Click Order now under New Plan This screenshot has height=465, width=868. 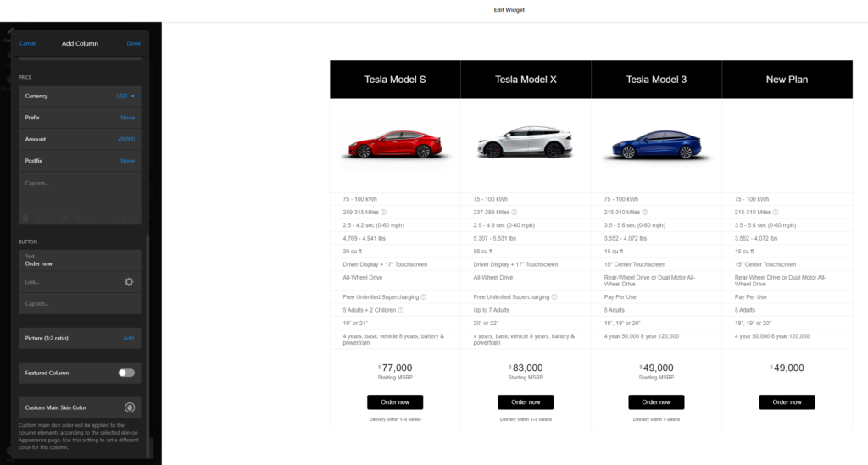click(x=787, y=402)
